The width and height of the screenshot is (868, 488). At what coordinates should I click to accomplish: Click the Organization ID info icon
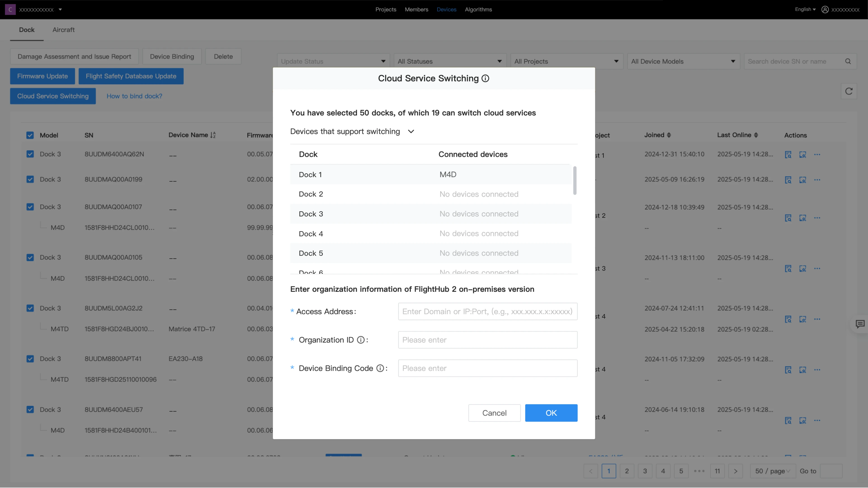(x=361, y=340)
